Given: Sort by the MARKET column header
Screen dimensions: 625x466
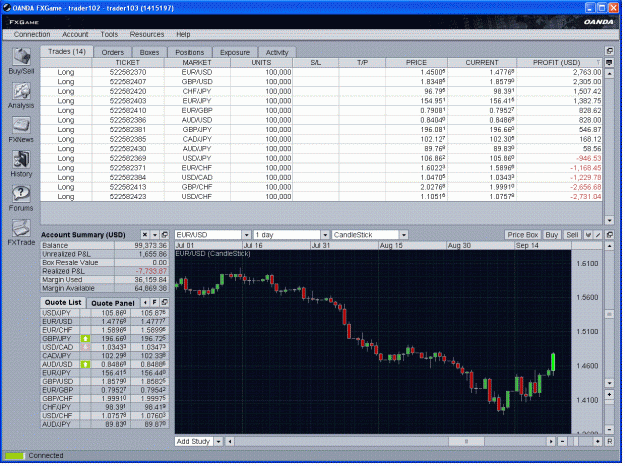Looking at the screenshot, I should coord(197,63).
